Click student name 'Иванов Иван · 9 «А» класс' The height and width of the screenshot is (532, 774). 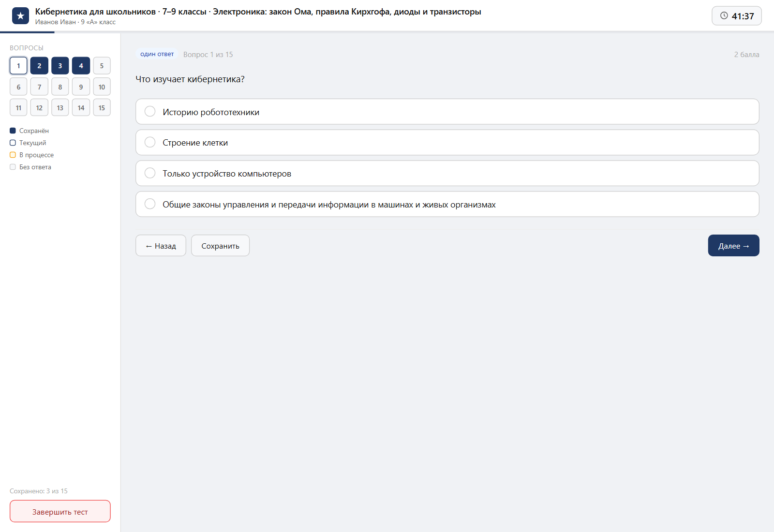click(75, 22)
